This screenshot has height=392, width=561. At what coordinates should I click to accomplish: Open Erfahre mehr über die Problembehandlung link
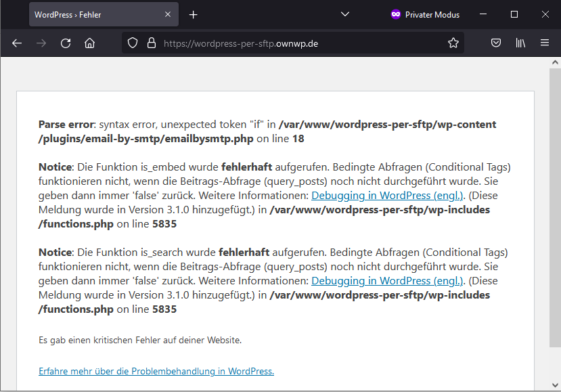[156, 371]
